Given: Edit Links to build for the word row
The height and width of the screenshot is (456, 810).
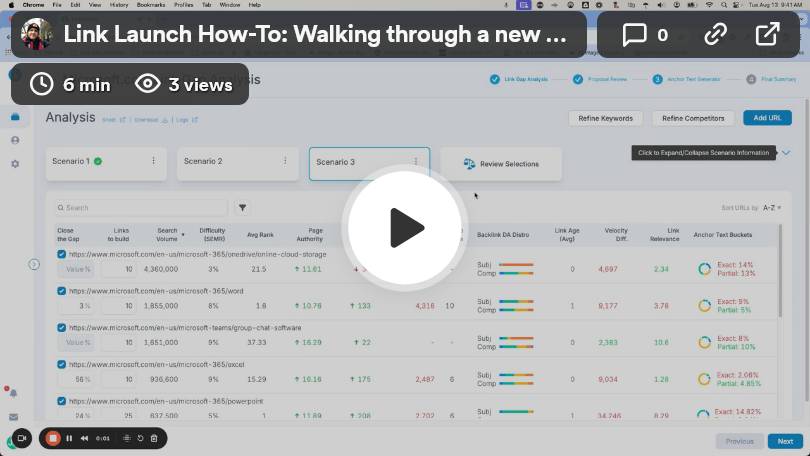Looking at the screenshot, I should (x=119, y=306).
